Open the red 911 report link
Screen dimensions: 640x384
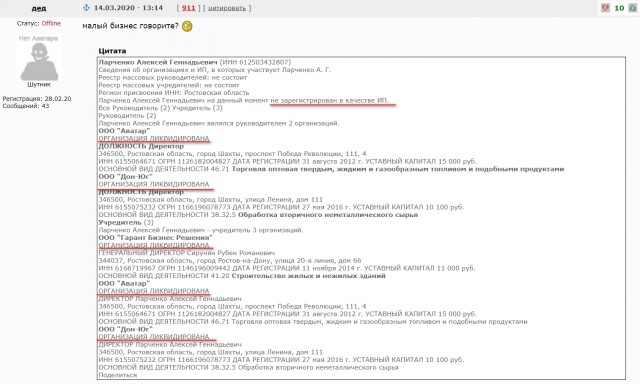pos(189,8)
